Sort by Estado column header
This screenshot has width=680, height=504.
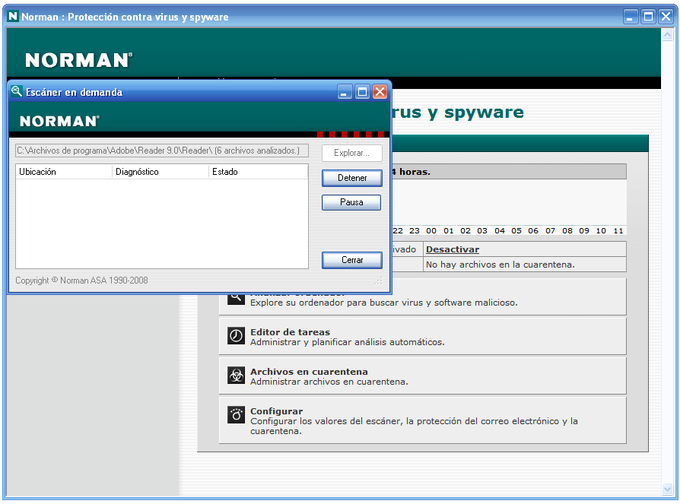258,172
